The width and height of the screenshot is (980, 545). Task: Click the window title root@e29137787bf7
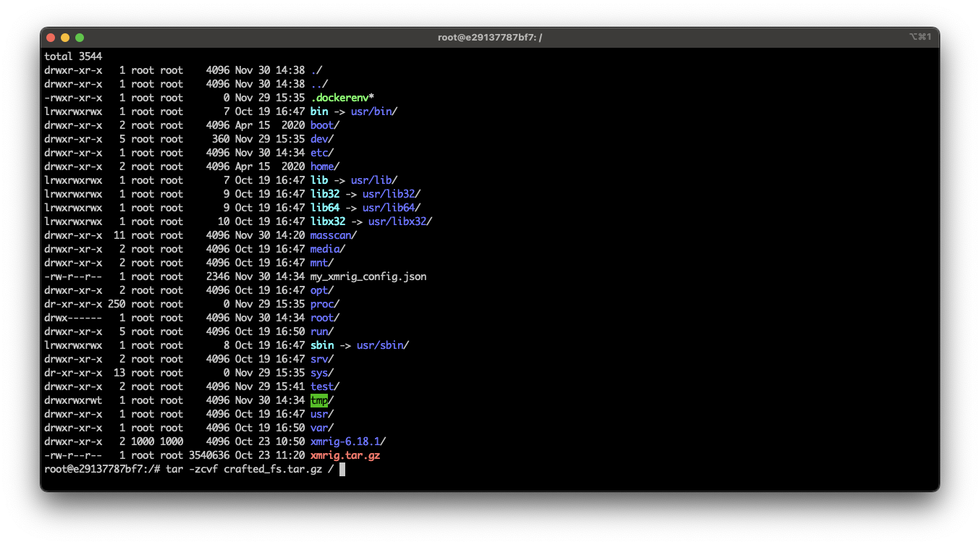pos(490,38)
